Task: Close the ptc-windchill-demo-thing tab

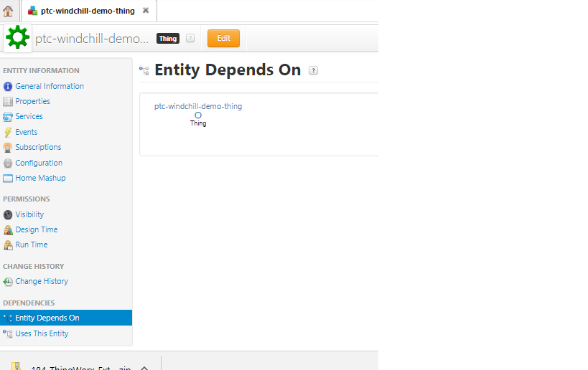Action: tap(146, 11)
